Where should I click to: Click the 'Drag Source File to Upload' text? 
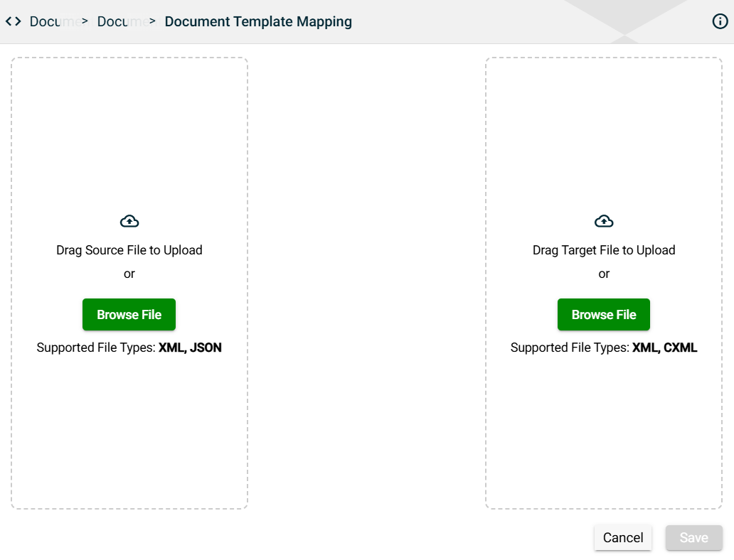(129, 250)
